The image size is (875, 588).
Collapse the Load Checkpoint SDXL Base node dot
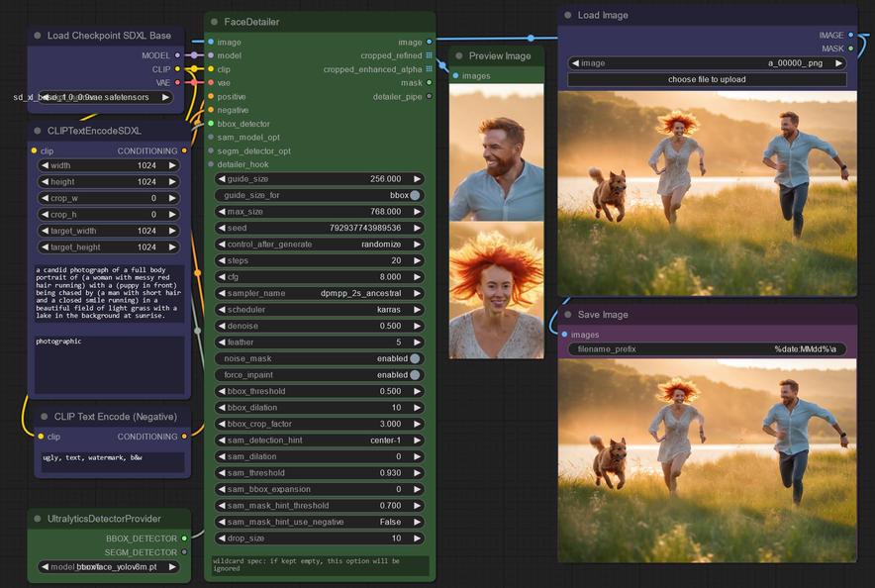[x=38, y=36]
